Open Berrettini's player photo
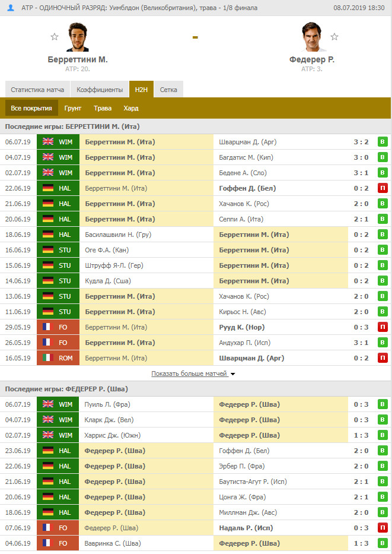Viewport: 392px width, 554px height. 78,37
